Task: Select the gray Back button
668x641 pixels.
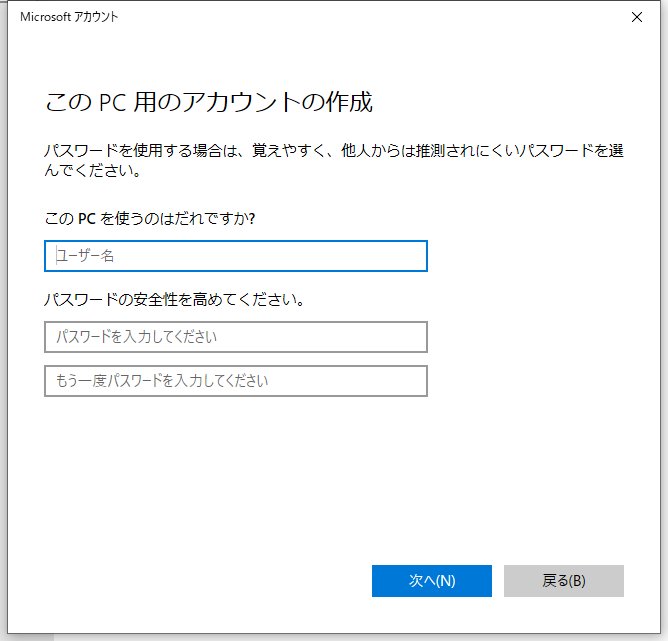Action: 564,581
